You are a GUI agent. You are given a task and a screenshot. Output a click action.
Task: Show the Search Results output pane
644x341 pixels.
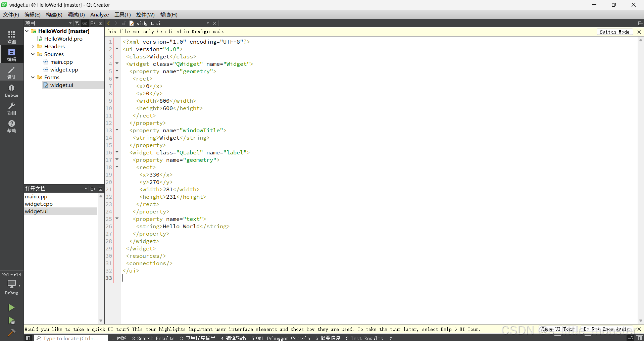click(x=153, y=338)
